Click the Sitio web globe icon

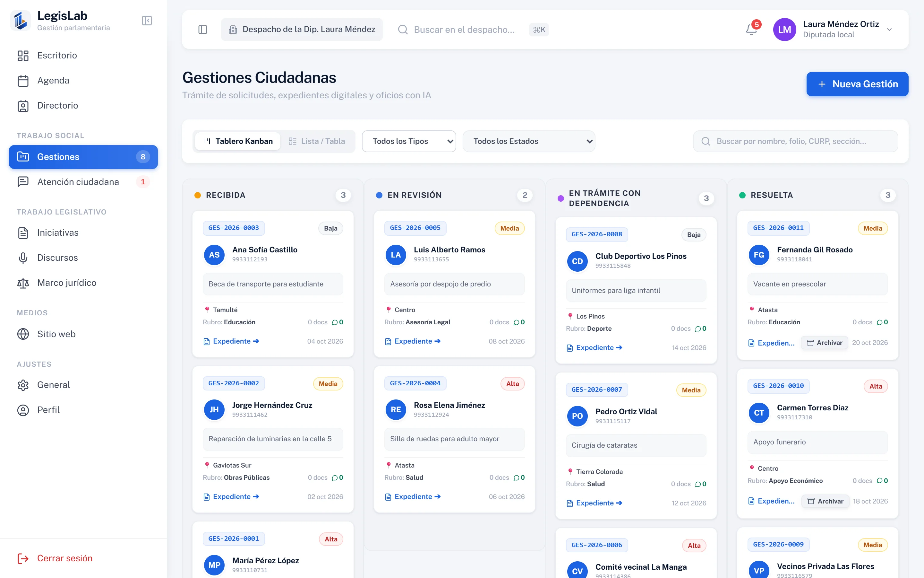tap(23, 334)
